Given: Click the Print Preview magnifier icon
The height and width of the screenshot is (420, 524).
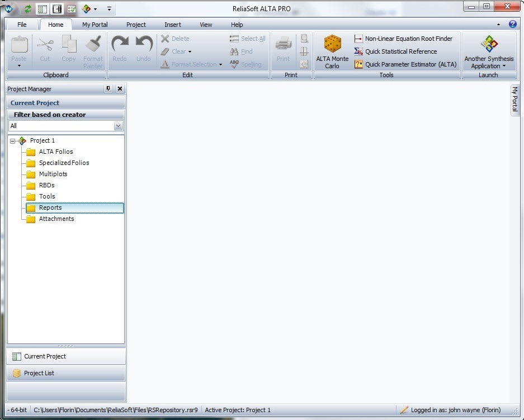Looking at the screenshot, I should (304, 39).
